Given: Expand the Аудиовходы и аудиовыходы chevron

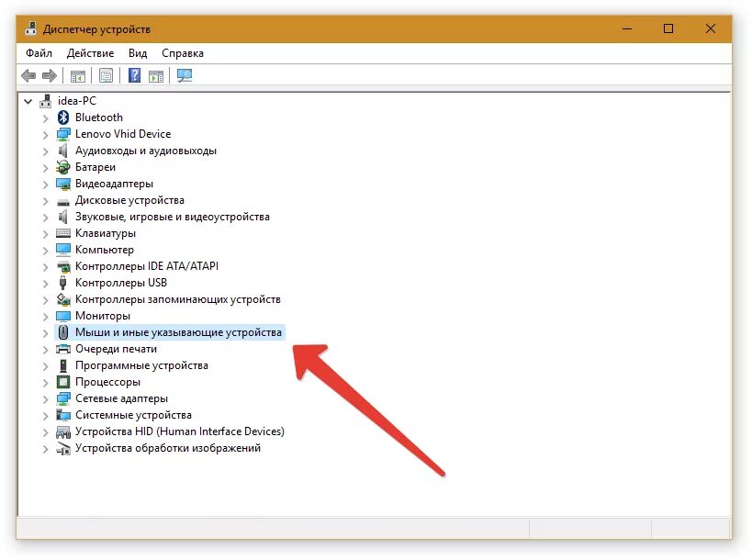Looking at the screenshot, I should click(46, 151).
